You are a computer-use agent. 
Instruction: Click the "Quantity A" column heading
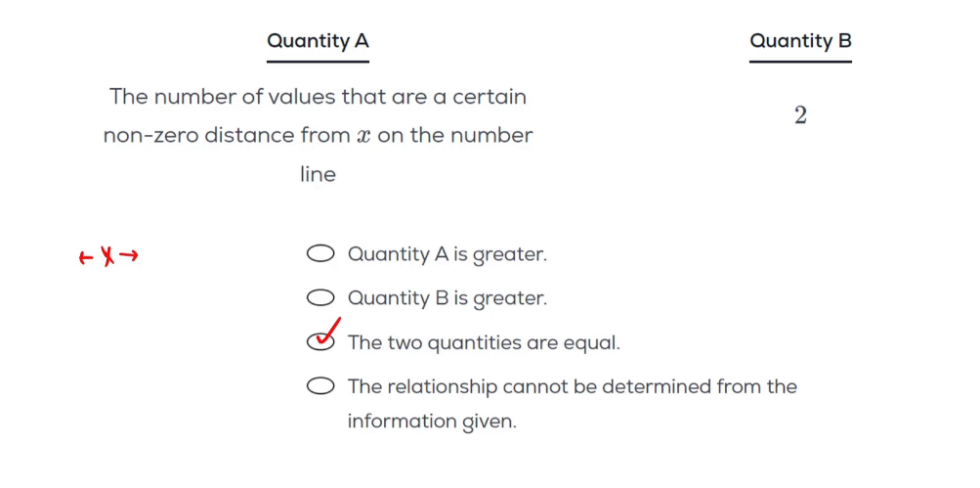tap(318, 41)
